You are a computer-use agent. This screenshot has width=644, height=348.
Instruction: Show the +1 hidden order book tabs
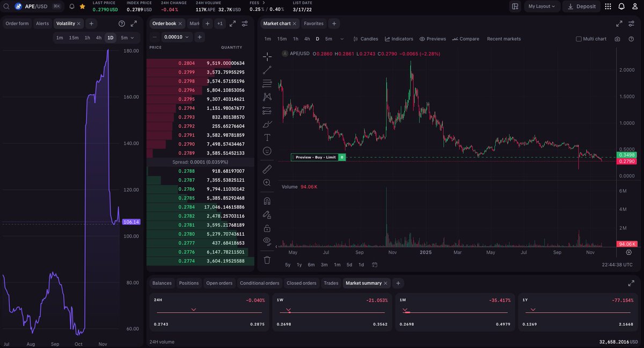(220, 24)
